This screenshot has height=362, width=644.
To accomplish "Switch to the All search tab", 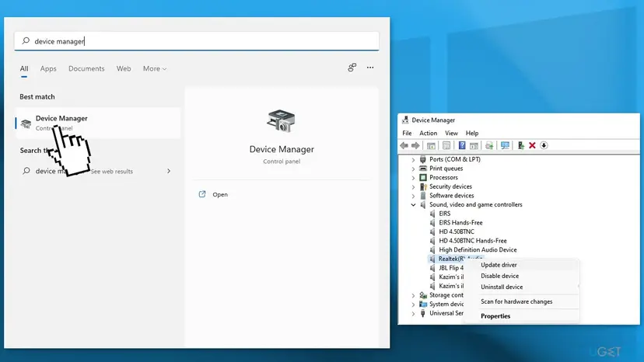I will click(24, 68).
